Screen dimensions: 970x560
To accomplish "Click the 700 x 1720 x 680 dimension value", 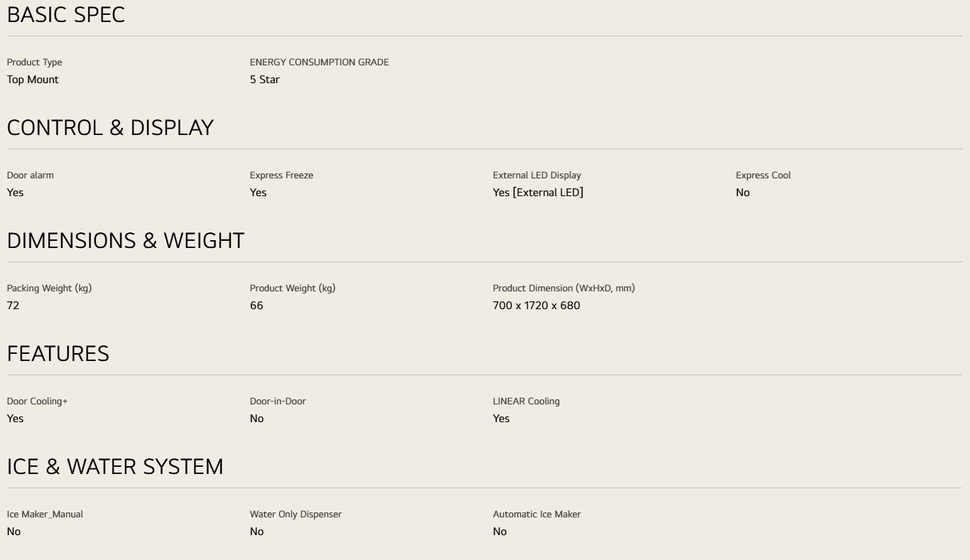I will [x=537, y=306].
